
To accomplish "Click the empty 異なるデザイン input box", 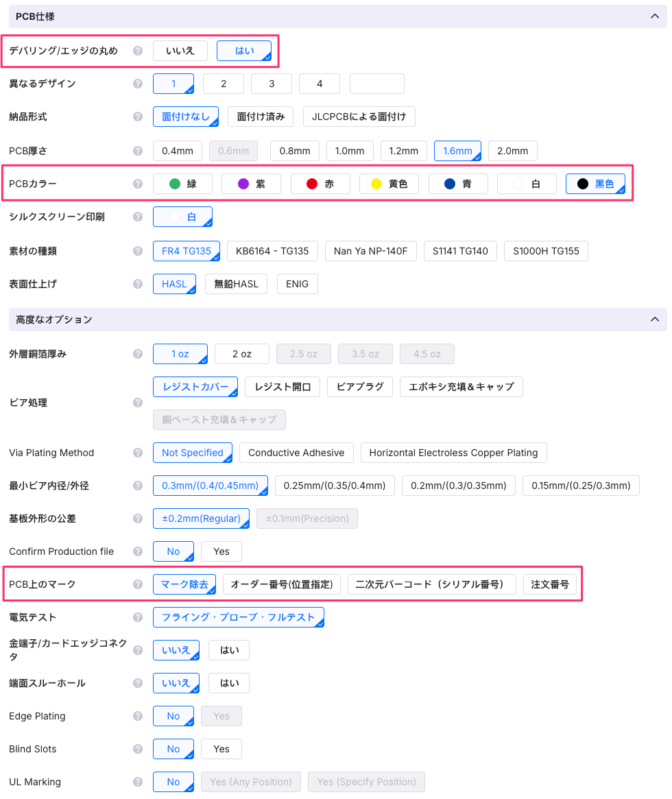I will click(x=376, y=84).
